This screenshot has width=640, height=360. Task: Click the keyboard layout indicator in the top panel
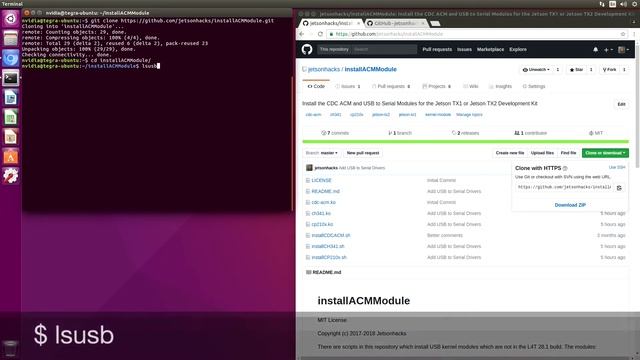pos(613,4)
